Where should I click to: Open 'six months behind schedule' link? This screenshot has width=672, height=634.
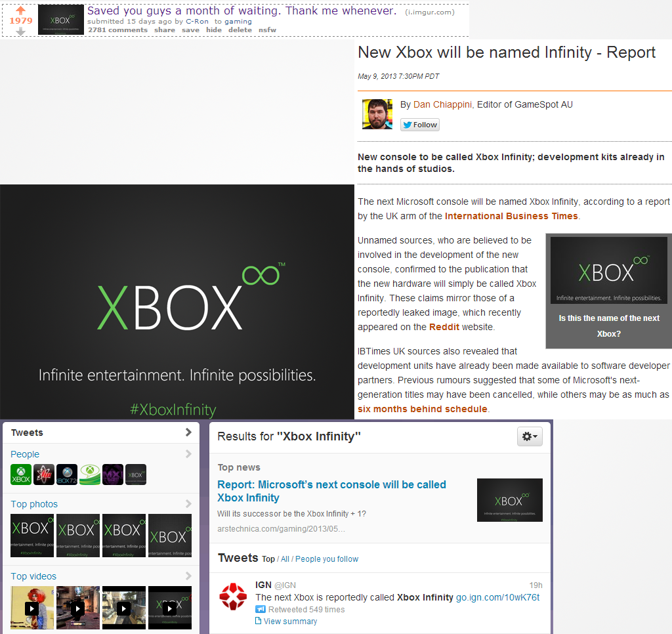point(423,409)
